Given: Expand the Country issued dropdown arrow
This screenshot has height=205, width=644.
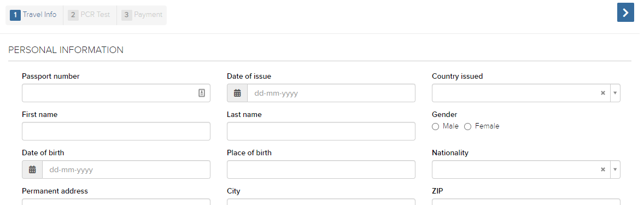Looking at the screenshot, I should click(x=615, y=93).
